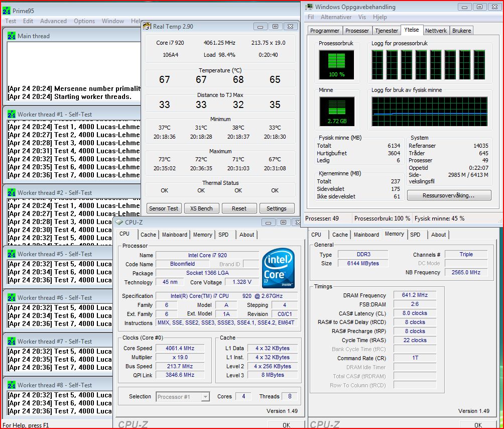The image size is (504, 429).
Task: Open the Hjelp menu in Oppgavebehandling
Action: tap(380, 17)
